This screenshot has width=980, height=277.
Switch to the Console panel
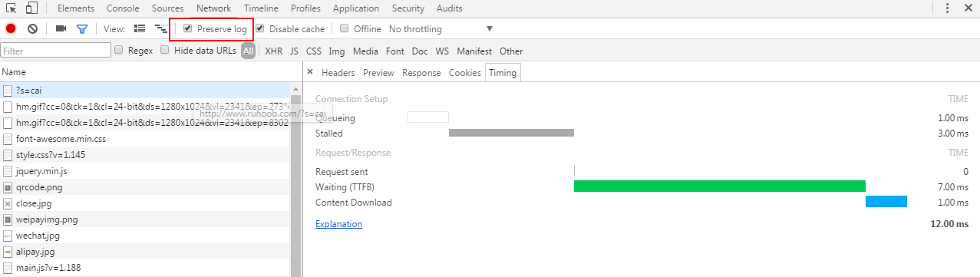pyautogui.click(x=123, y=8)
